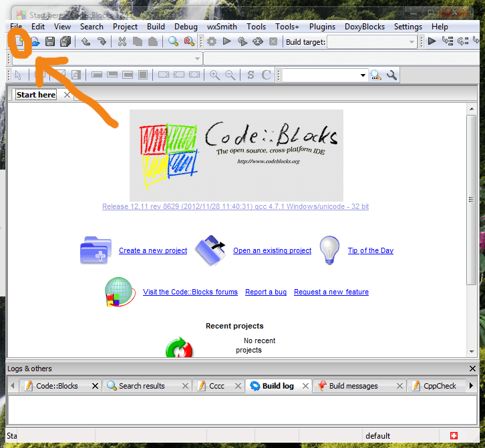
Task: Open Find with the magnifier icon
Action: click(x=173, y=41)
